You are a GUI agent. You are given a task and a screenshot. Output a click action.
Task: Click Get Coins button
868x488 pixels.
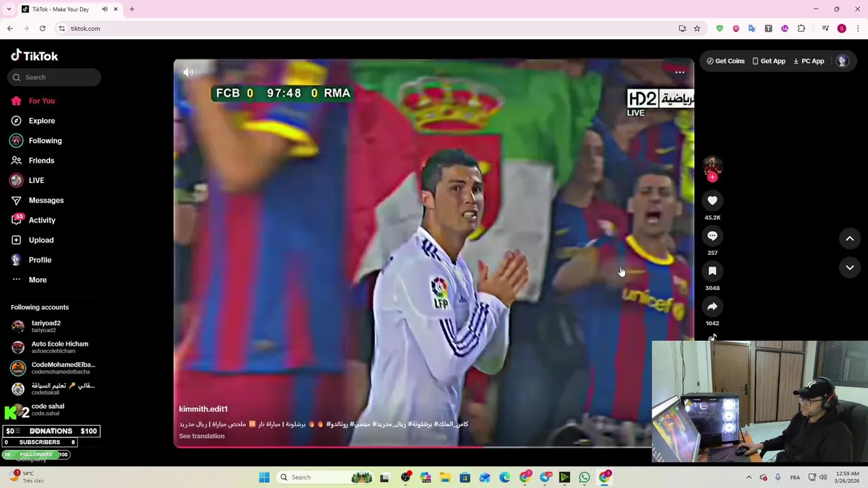tap(726, 61)
